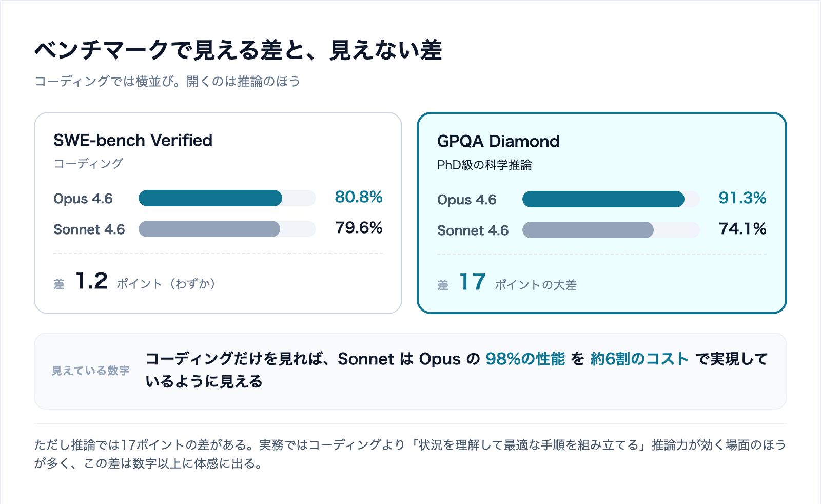Click the 91.3% score value
Screen dimensions: 821x504
click(x=742, y=198)
